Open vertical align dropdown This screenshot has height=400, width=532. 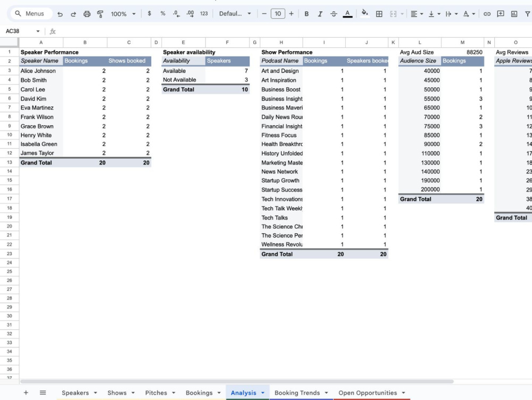[434, 14]
